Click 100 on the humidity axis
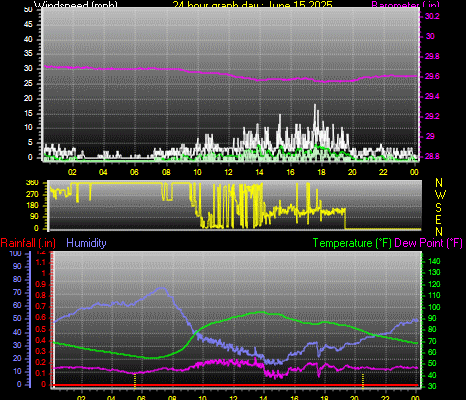The width and height of the screenshot is (466, 400). pyautogui.click(x=16, y=254)
